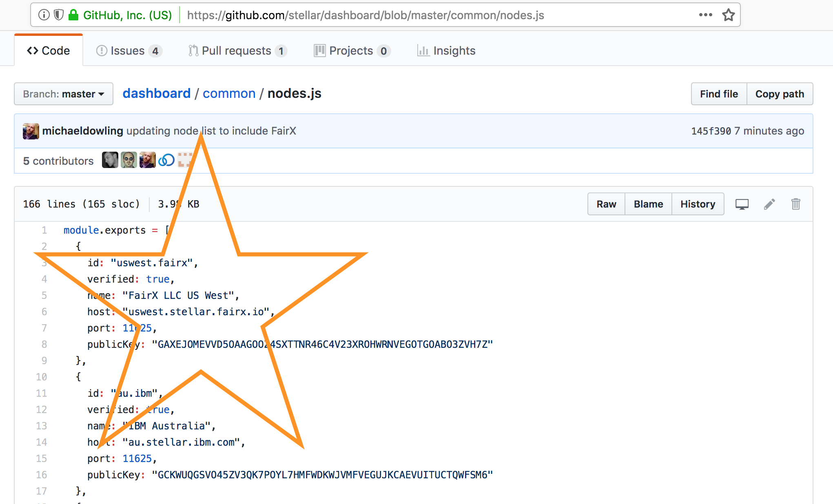This screenshot has height=504, width=833.
Task: Click michaeldowling's avatar thumbnail
Action: 31,131
